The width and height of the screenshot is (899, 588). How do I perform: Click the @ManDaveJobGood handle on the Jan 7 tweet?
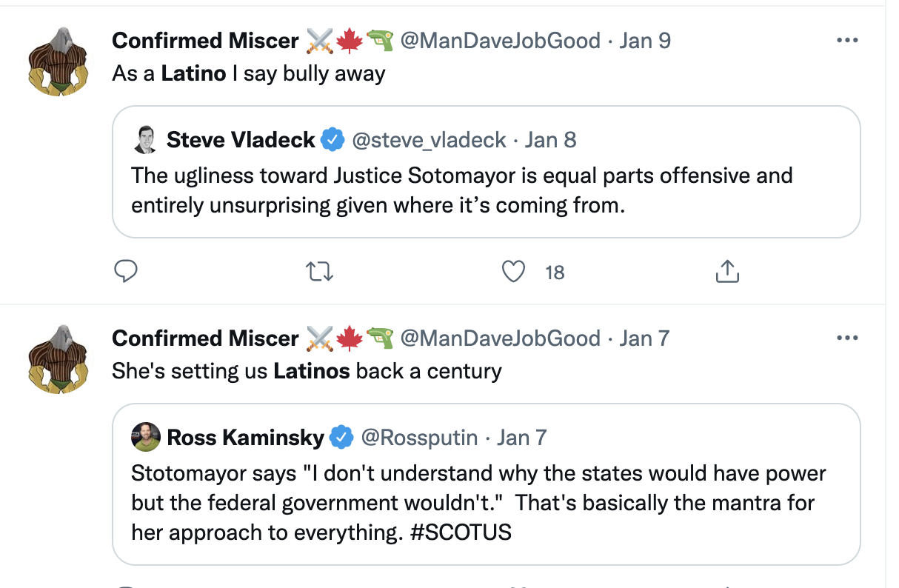pos(500,338)
